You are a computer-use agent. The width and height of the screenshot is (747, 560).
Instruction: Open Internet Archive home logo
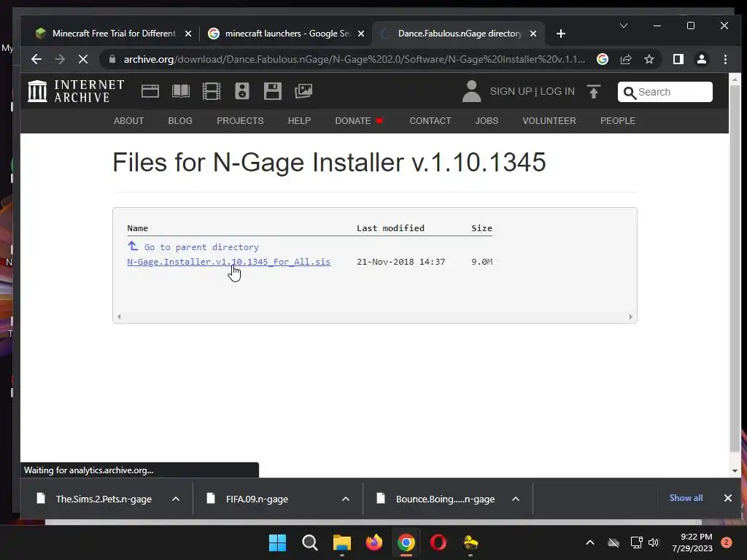(x=76, y=91)
